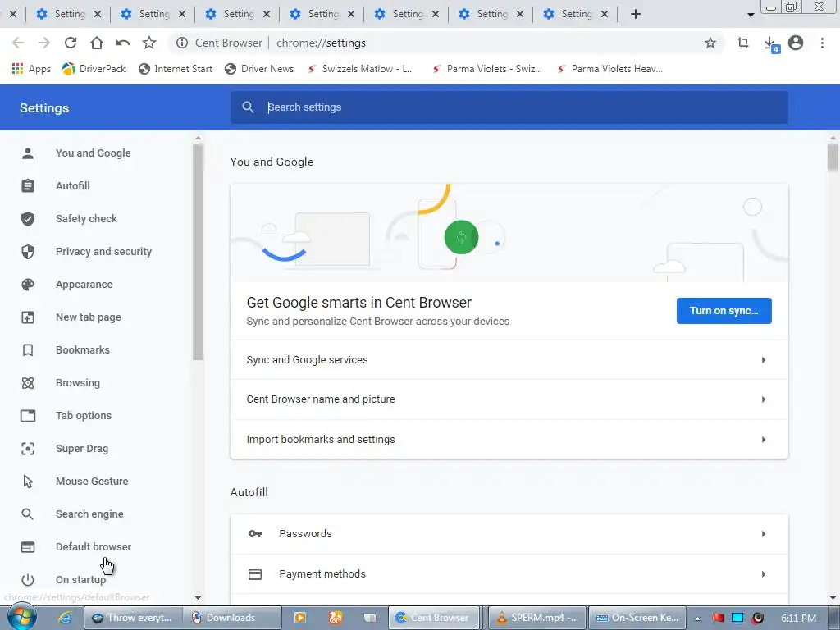Expand Sync and Google services
The image size is (840, 630).
point(509,360)
